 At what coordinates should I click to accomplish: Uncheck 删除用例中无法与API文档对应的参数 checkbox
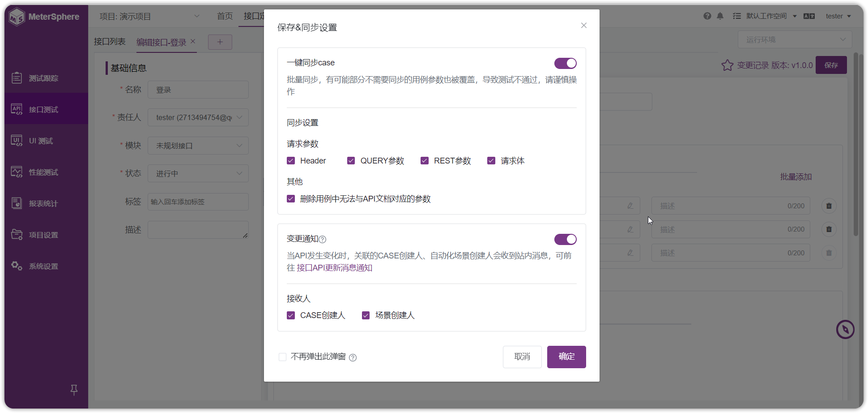(291, 199)
